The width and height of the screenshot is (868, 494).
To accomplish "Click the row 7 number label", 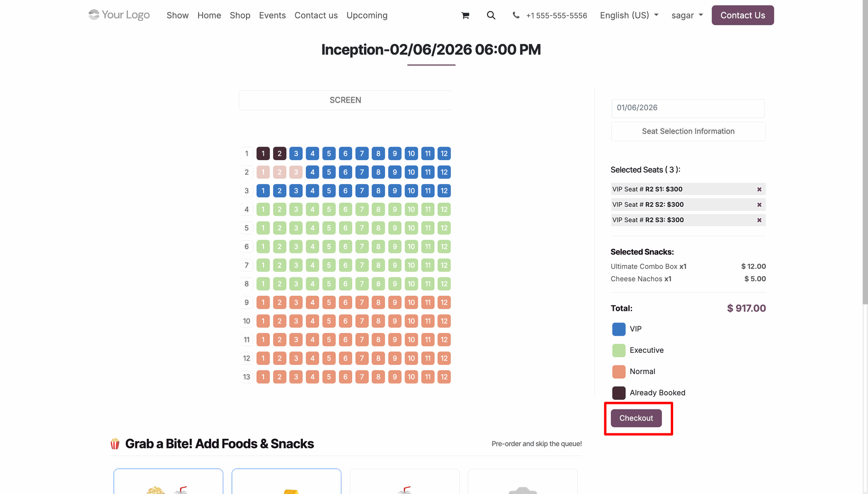I will pos(246,266).
